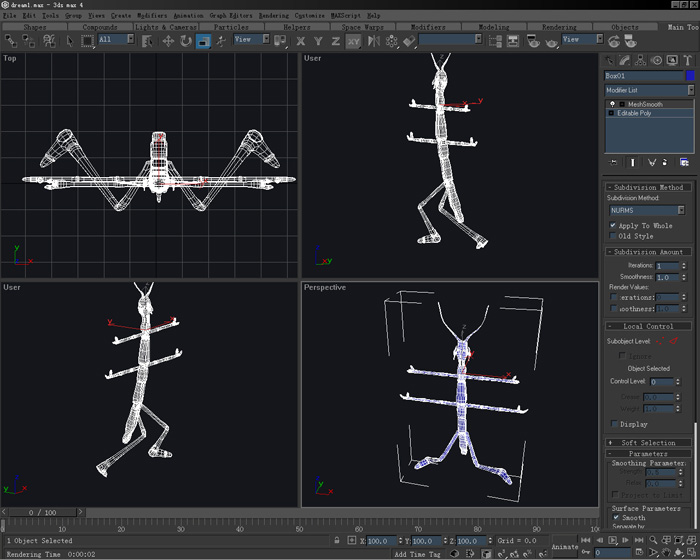Toggle the selection lock padlock icon
The height and width of the screenshot is (560, 700).
(x=337, y=540)
